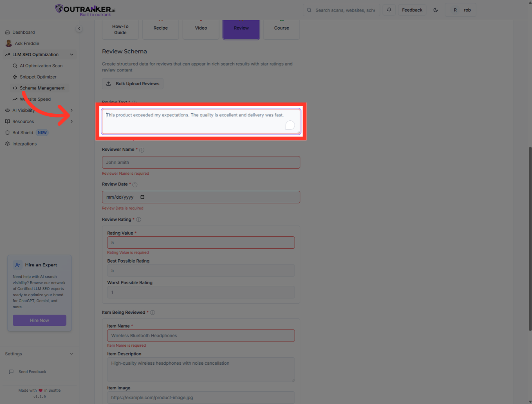Image resolution: width=532 pixels, height=404 pixels.
Task: Select the Review schema tab
Action: click(241, 29)
